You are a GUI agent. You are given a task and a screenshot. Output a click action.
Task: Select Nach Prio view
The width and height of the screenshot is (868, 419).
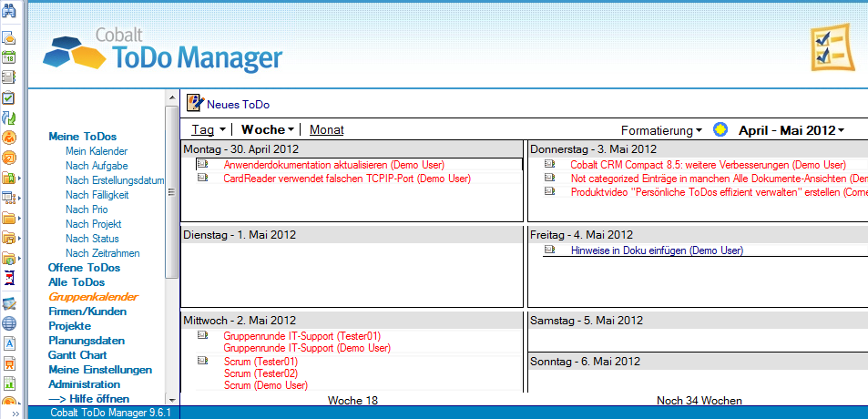coord(87,209)
